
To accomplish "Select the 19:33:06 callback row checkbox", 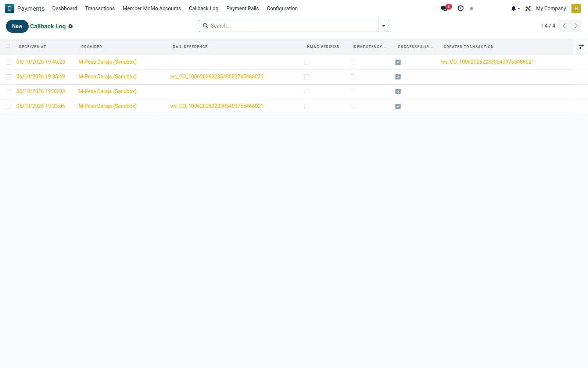I will click(x=8, y=106).
